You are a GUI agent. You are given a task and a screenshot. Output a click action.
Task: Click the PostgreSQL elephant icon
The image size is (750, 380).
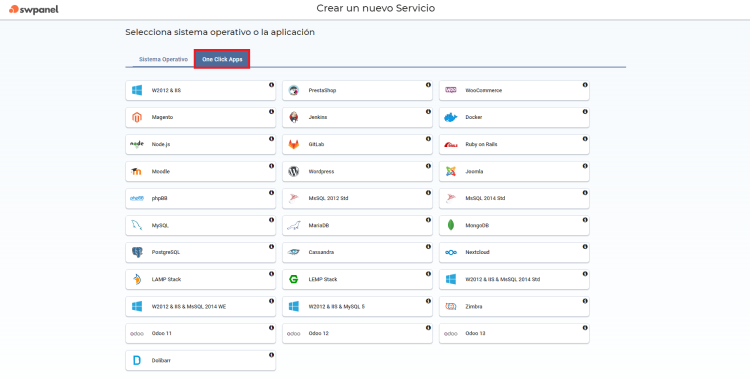tap(137, 252)
